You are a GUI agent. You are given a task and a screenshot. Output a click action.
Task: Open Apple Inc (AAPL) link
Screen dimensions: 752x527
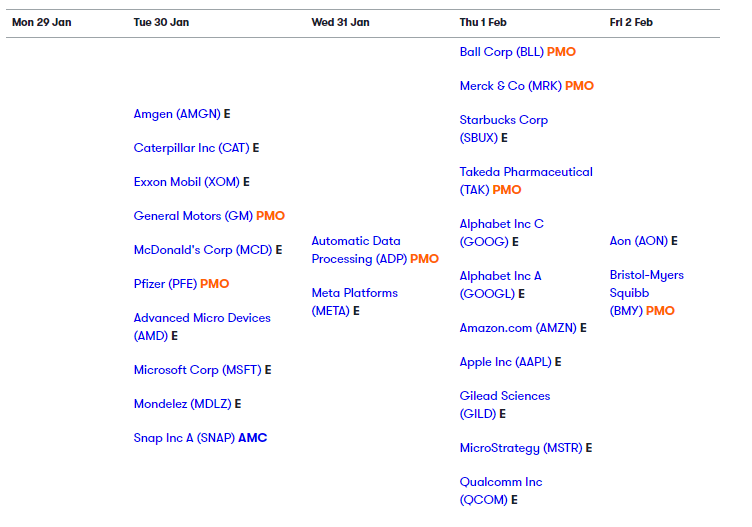click(505, 363)
